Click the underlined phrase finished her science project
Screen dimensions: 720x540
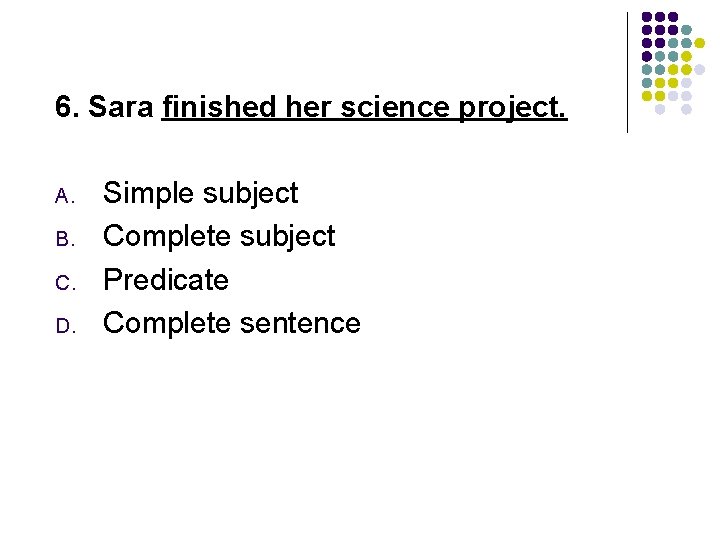(x=365, y=108)
